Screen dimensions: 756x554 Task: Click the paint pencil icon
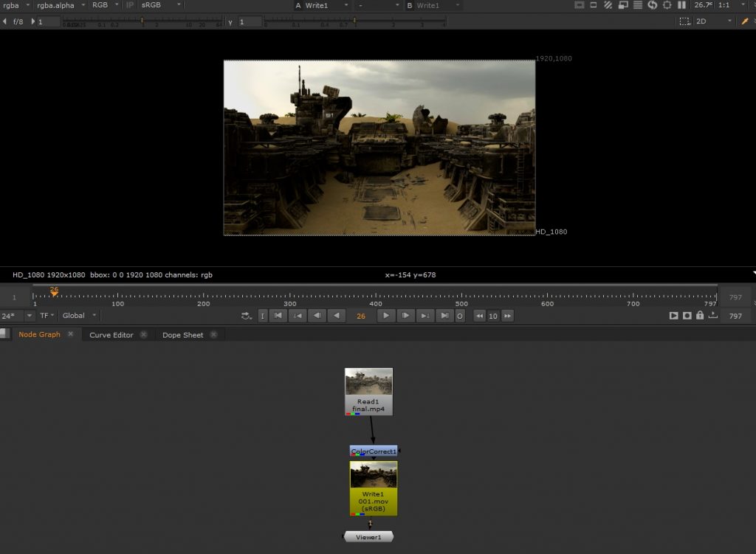coord(745,21)
